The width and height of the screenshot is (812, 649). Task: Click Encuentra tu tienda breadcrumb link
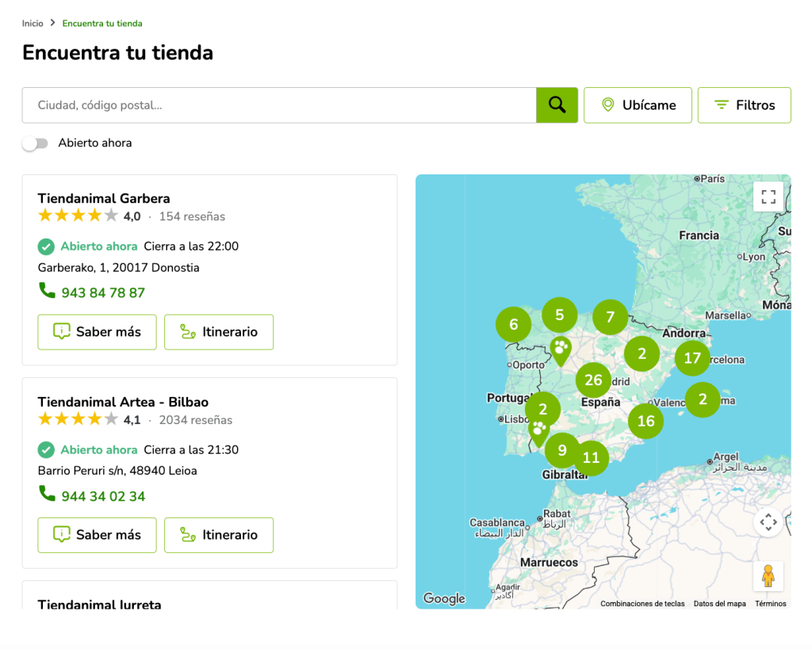click(102, 23)
